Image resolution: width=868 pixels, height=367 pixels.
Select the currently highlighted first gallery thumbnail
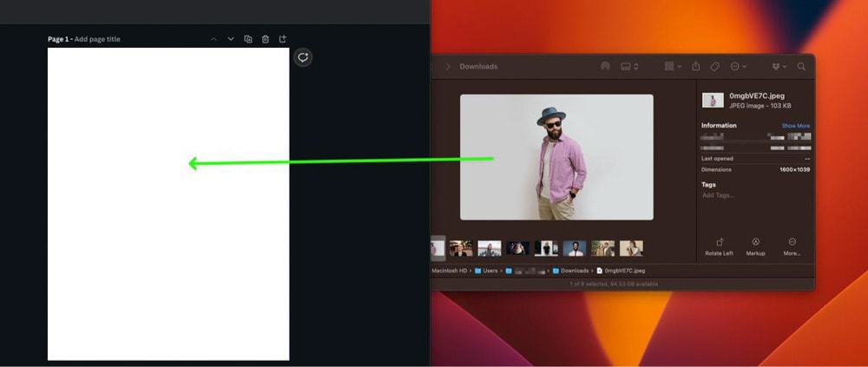[437, 248]
